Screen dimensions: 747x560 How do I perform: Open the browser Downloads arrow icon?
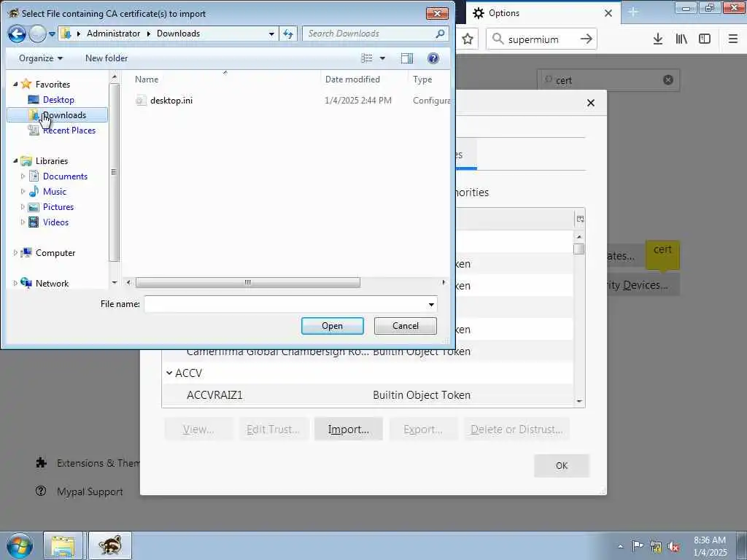point(657,39)
